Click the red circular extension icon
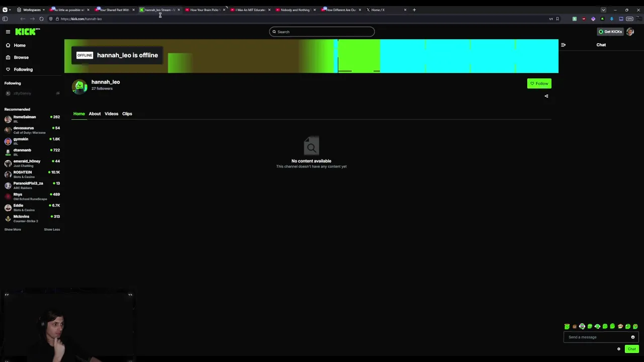The height and width of the screenshot is (362, 644). pyautogui.click(x=584, y=19)
